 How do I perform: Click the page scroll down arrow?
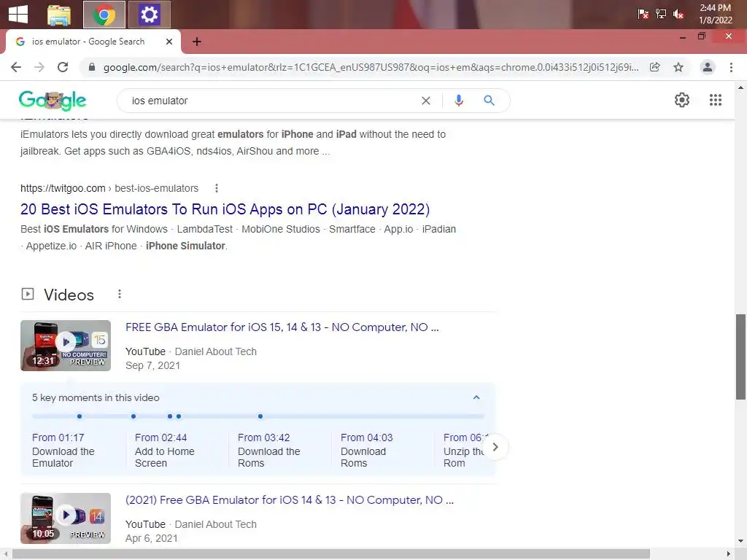[x=740, y=541]
